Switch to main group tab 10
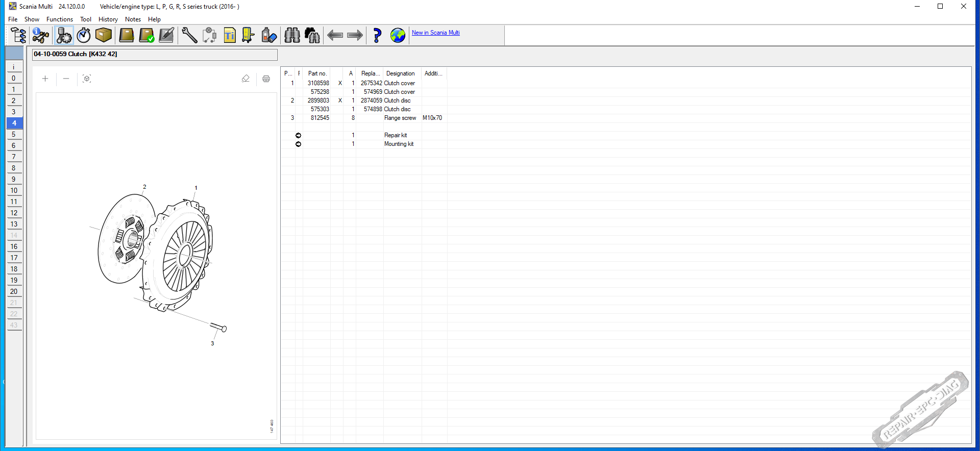 14,190
